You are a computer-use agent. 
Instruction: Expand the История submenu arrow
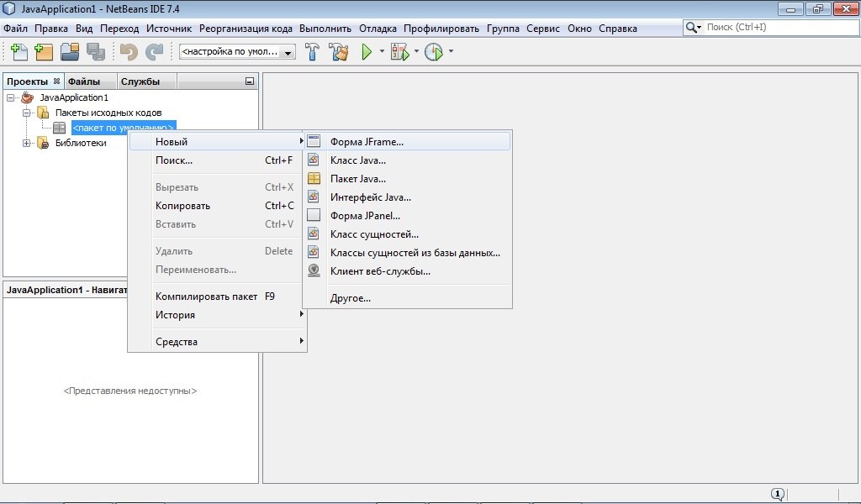pos(302,314)
